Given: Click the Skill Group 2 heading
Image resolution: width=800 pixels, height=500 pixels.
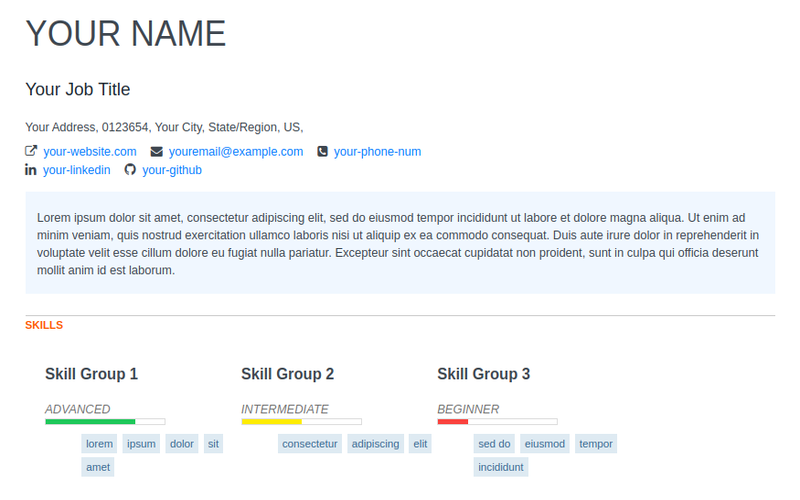Looking at the screenshot, I should [287, 374].
